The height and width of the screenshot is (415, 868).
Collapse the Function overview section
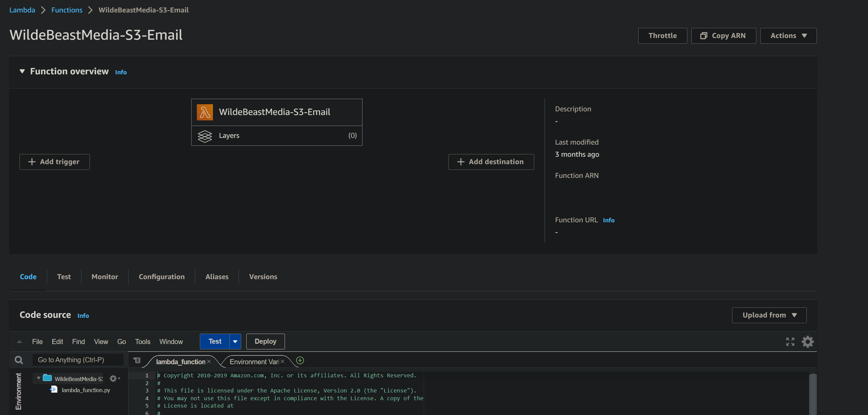coord(22,71)
